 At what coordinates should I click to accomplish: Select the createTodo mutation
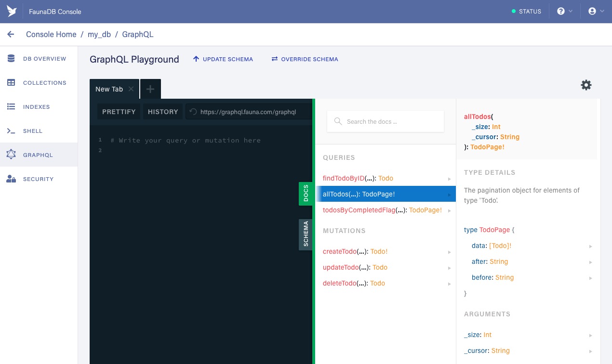(386, 252)
